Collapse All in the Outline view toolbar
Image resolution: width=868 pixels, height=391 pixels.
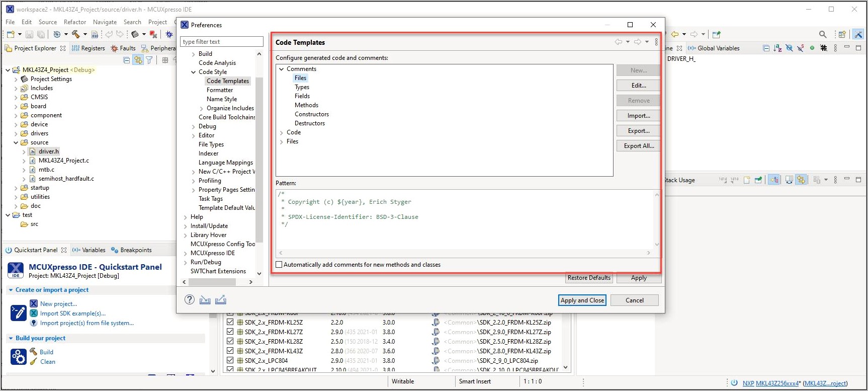coord(766,48)
